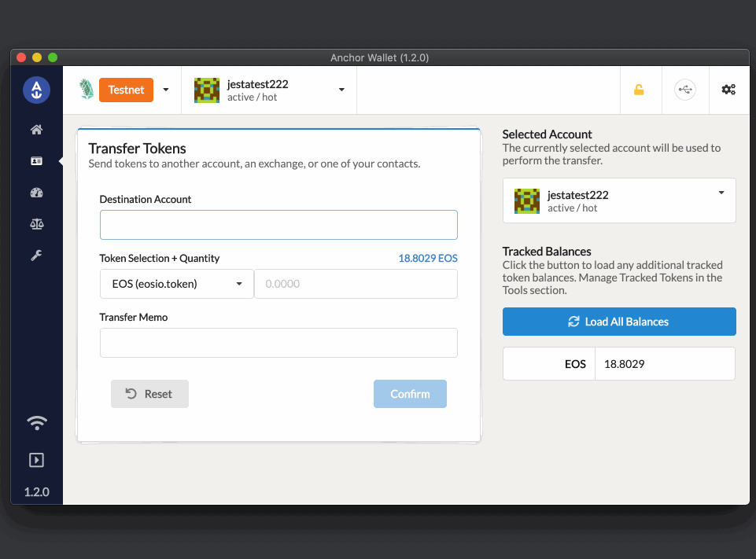
Task: Click the orange Testnet button
Action: point(127,90)
